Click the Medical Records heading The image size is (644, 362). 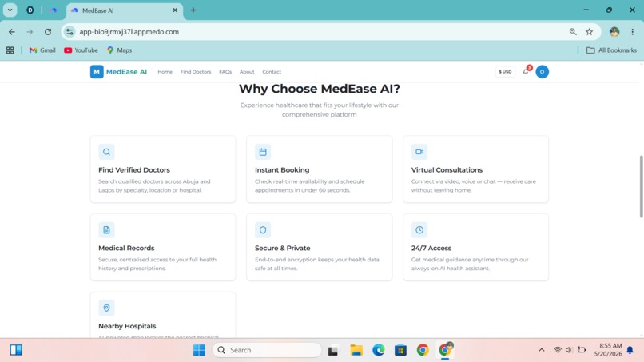click(x=126, y=249)
